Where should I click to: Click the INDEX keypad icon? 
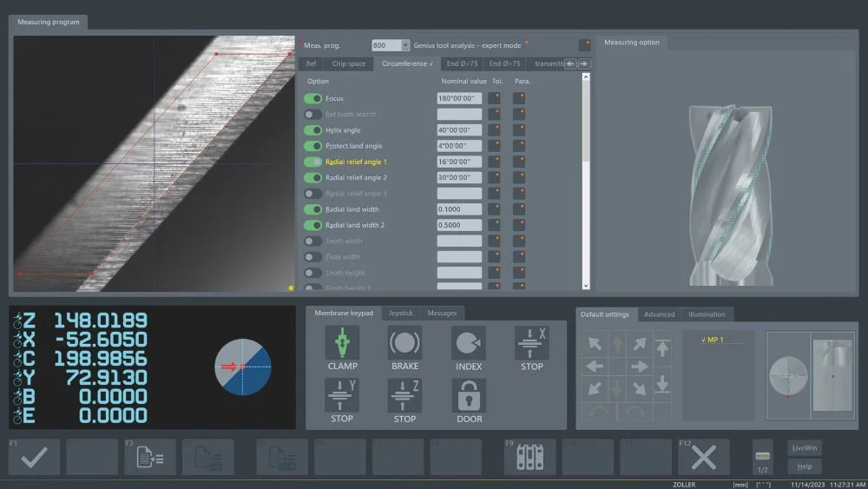pos(469,343)
